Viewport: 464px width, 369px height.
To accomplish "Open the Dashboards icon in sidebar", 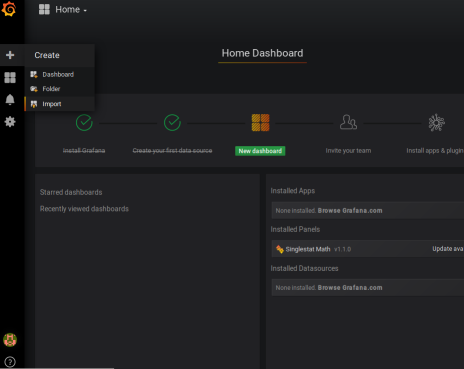I will 10,78.
